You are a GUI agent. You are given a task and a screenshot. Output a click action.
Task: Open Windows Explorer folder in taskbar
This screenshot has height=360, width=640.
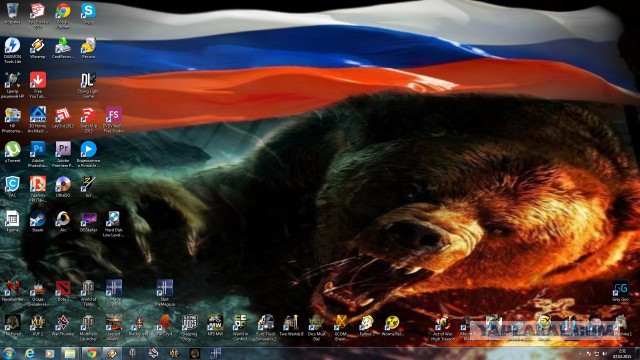pyautogui.click(x=70, y=353)
